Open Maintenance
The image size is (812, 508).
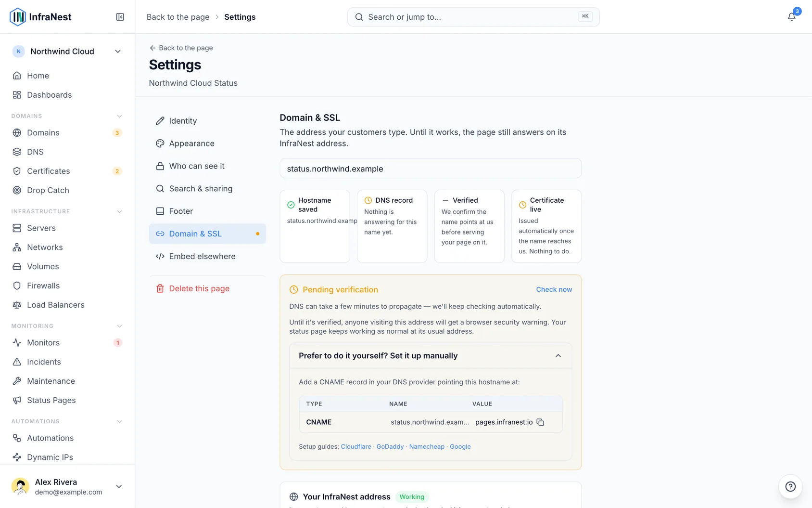tap(67, 381)
